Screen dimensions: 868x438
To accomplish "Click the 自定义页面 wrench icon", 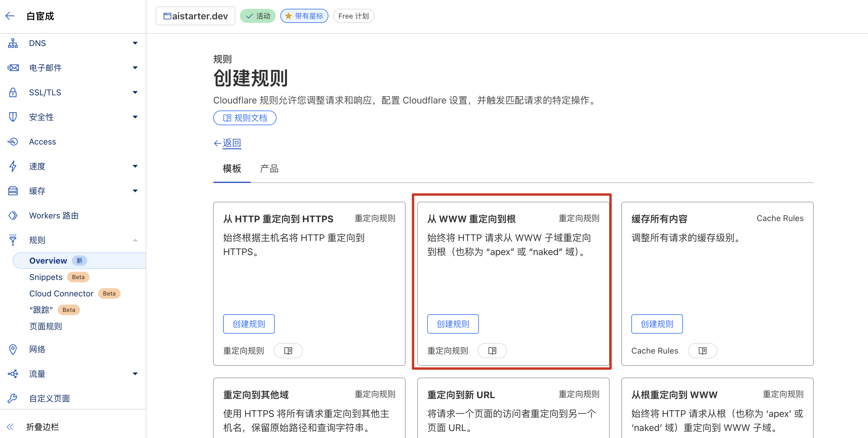I will click(x=13, y=398).
